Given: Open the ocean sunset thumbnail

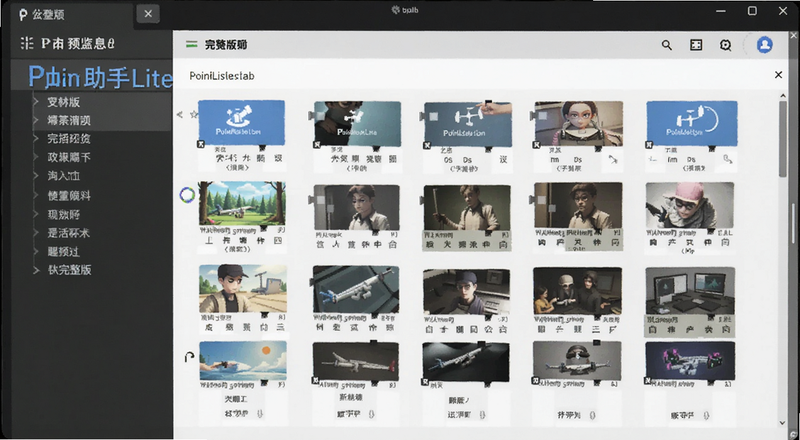Looking at the screenshot, I should tap(243, 361).
